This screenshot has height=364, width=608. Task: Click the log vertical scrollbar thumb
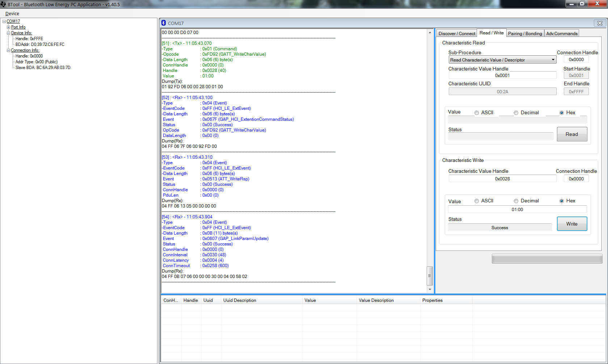click(430, 276)
